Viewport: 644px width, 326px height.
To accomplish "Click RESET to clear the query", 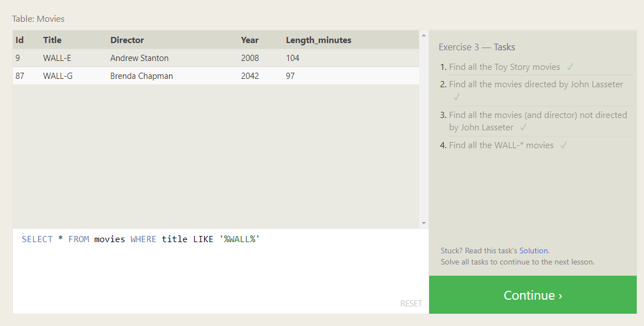I will 411,303.
